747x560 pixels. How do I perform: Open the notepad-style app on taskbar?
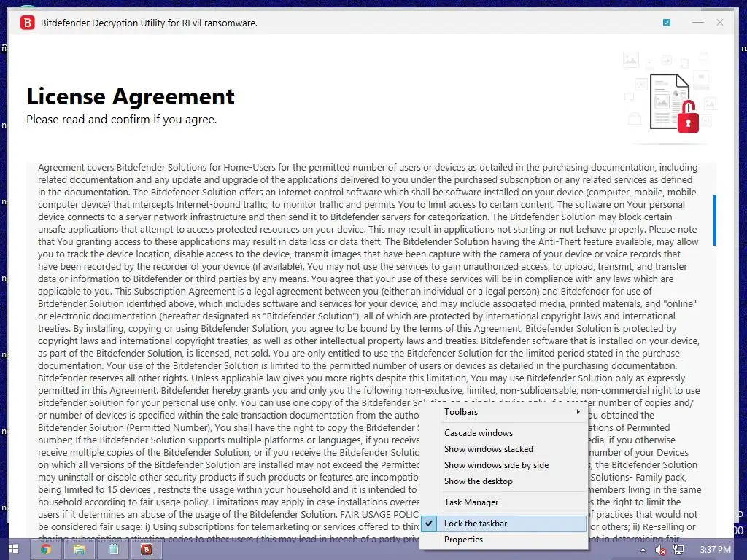point(113,550)
